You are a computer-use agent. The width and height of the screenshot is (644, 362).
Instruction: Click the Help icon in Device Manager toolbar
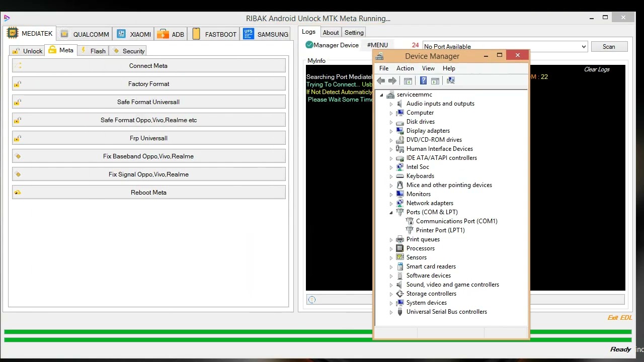point(423,80)
